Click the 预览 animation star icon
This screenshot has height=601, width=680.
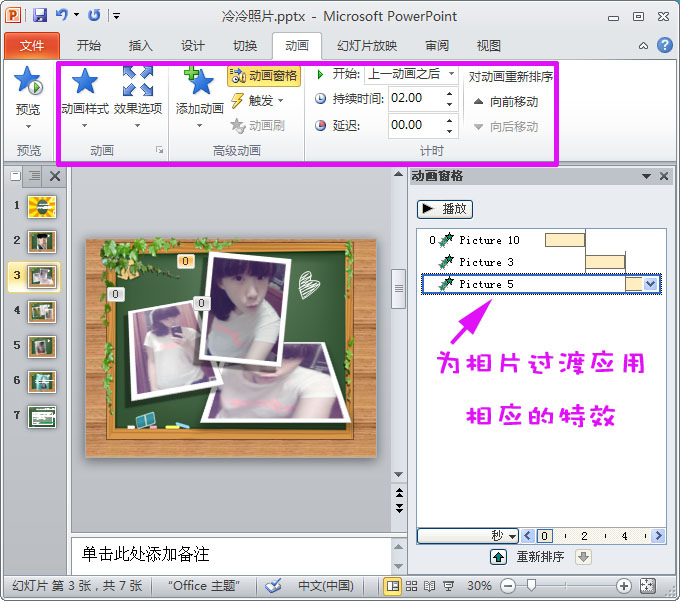click(28, 82)
